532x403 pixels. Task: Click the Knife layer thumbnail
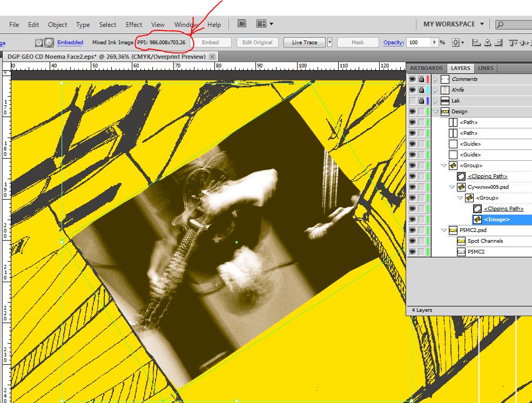[x=445, y=90]
